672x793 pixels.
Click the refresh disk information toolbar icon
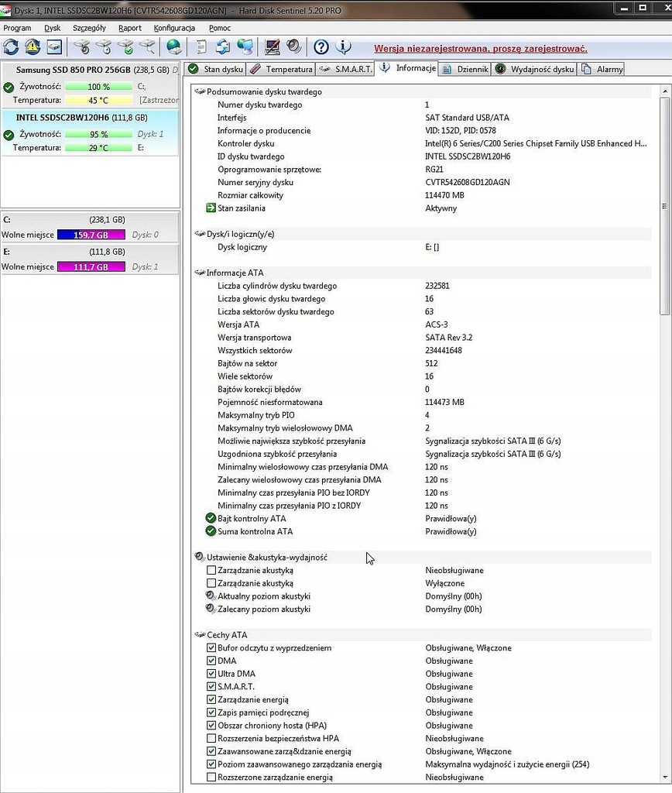pyautogui.click(x=11, y=47)
